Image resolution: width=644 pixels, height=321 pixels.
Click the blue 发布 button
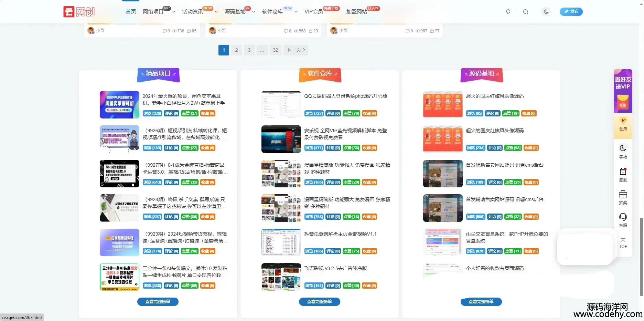(571, 12)
